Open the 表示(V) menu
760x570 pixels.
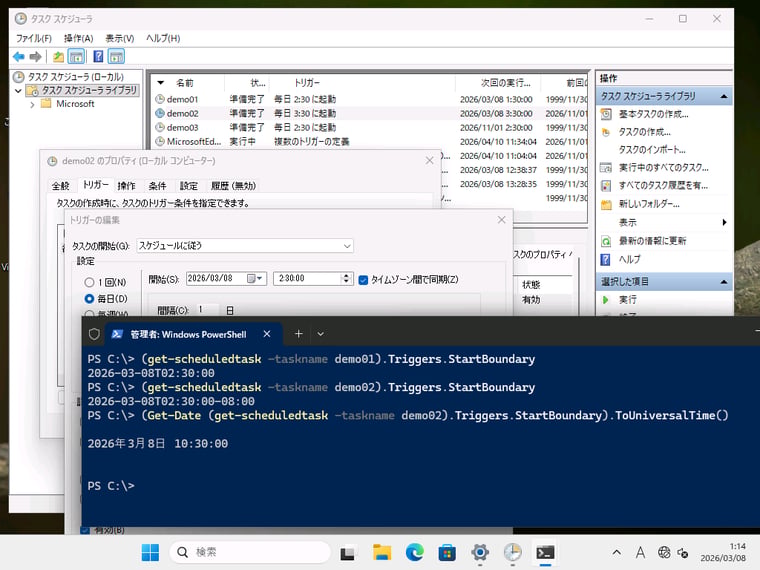click(119, 38)
